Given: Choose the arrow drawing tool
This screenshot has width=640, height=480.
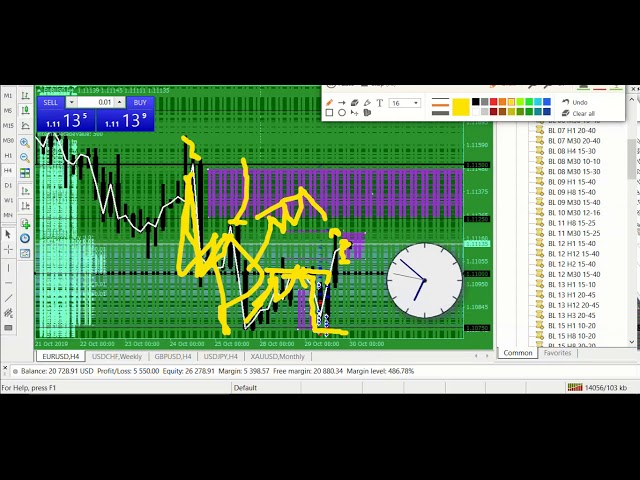Looking at the screenshot, I should 342,102.
